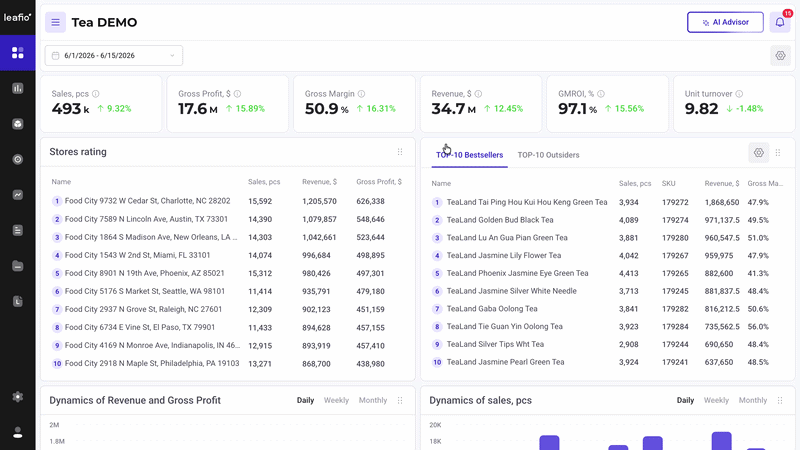Click drag handle on Stores rating panel
Viewport: 800px width, 450px height.
tap(400, 152)
